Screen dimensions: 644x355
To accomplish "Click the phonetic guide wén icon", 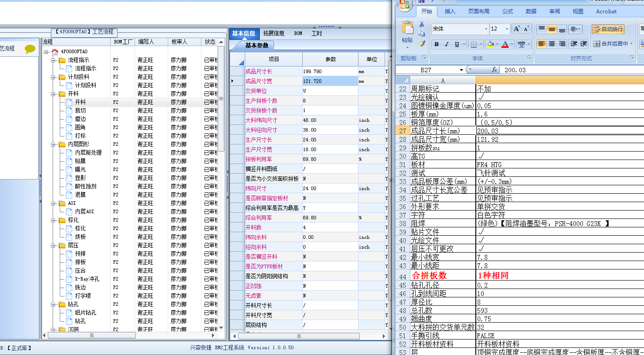I will pos(521,44).
